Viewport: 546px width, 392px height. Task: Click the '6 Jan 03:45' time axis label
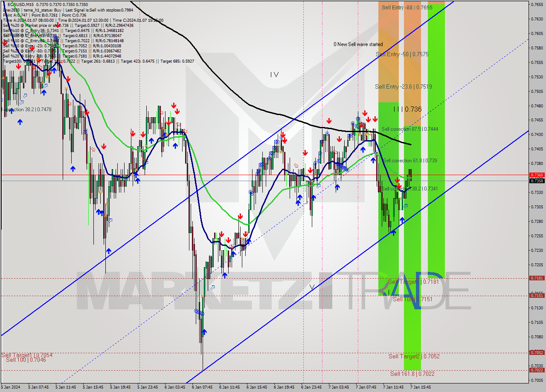click(x=175, y=387)
